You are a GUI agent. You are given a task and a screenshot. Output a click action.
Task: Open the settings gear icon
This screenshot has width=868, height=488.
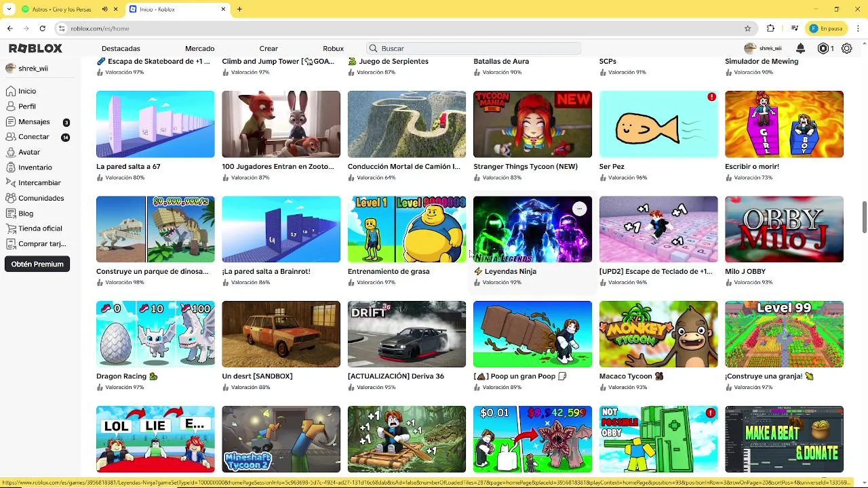pos(847,48)
